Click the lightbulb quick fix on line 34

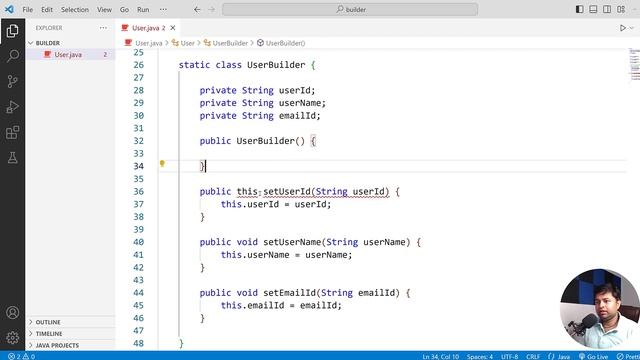162,164
